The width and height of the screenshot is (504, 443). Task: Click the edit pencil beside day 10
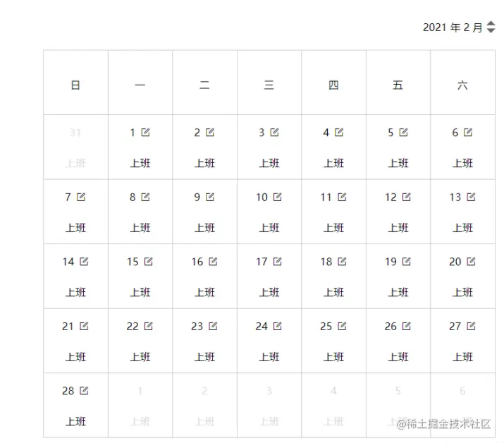click(278, 197)
